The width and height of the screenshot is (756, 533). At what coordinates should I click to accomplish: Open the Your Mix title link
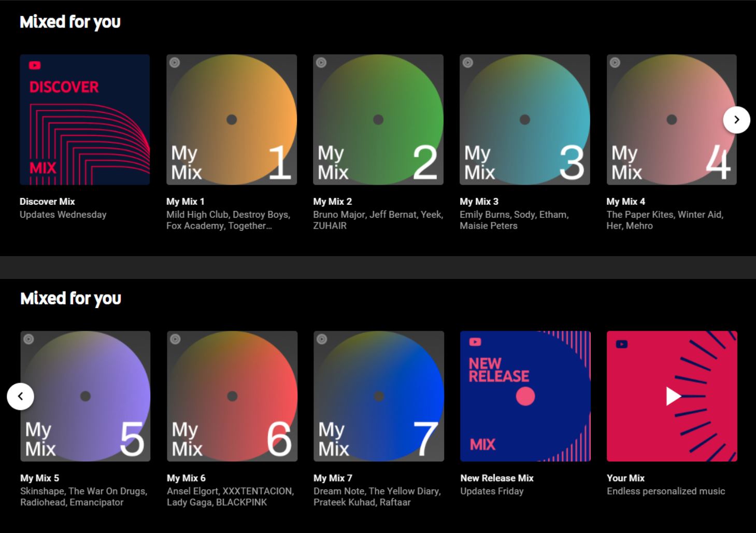tap(625, 478)
